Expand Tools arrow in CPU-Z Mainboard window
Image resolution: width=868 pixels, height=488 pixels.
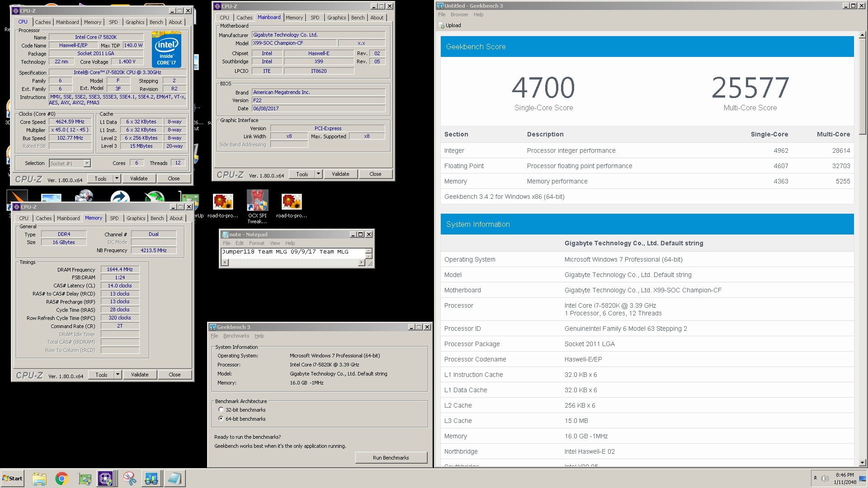coord(318,174)
